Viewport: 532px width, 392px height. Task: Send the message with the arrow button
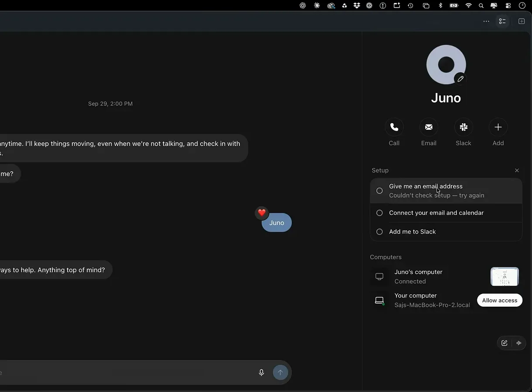click(280, 372)
